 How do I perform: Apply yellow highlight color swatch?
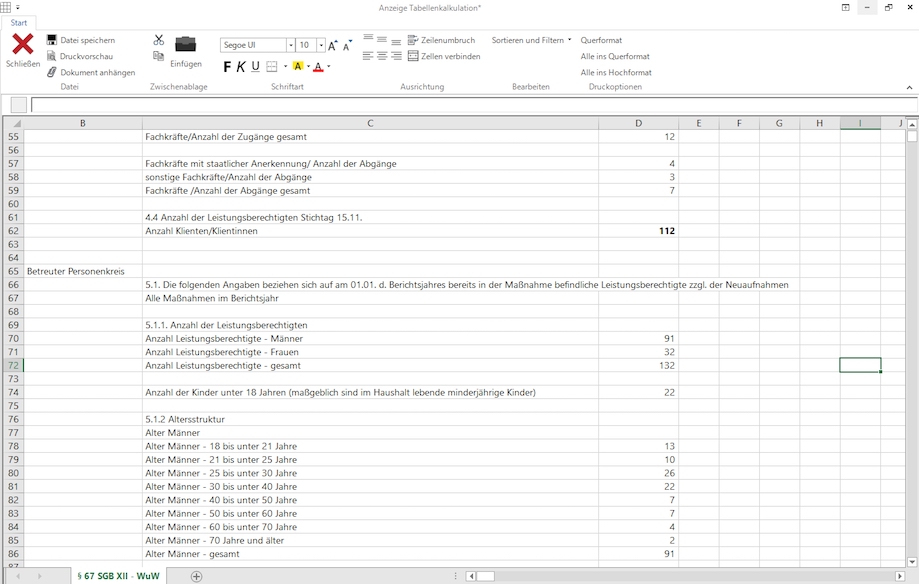298,66
